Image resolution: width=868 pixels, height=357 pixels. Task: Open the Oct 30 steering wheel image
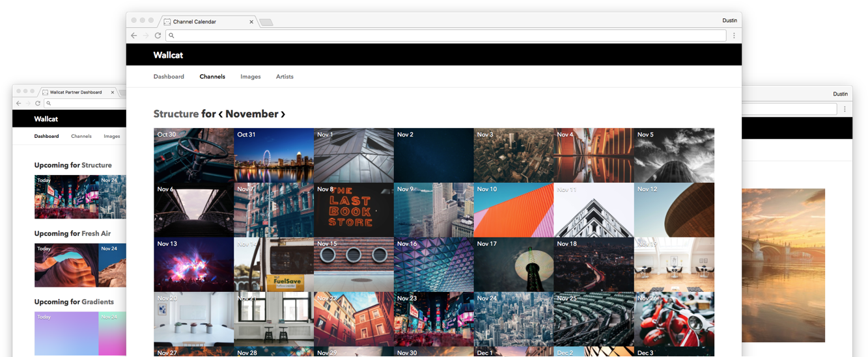point(193,155)
